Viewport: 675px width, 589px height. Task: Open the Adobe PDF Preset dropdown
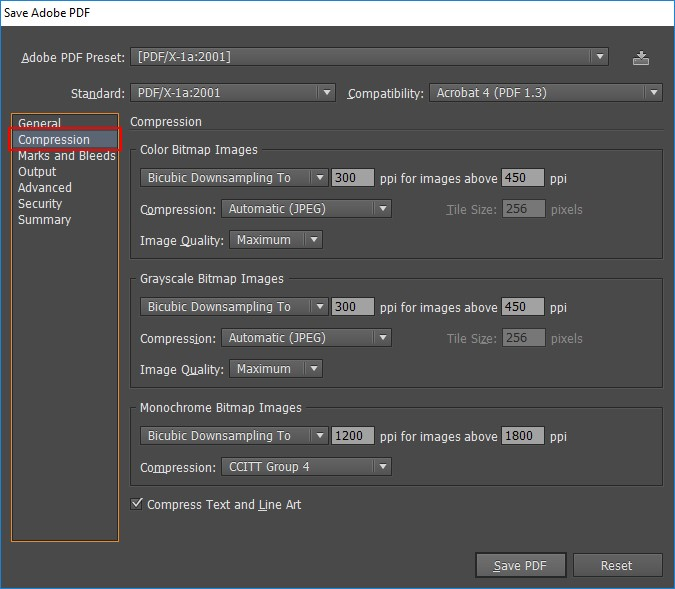coord(371,57)
